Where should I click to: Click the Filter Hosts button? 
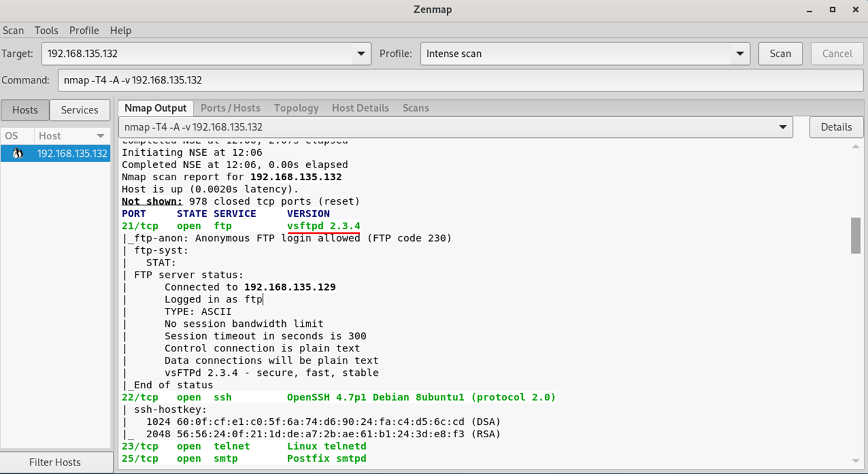pos(55,462)
